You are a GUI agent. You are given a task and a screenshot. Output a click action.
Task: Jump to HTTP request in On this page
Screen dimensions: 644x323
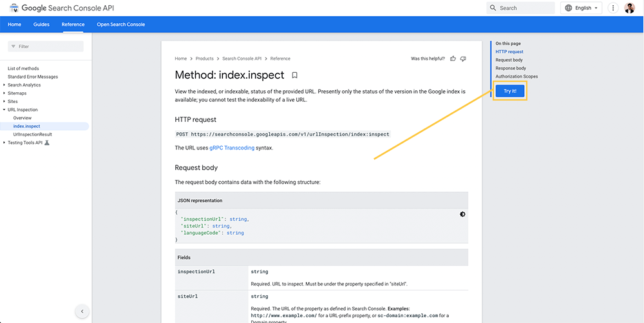pos(509,52)
